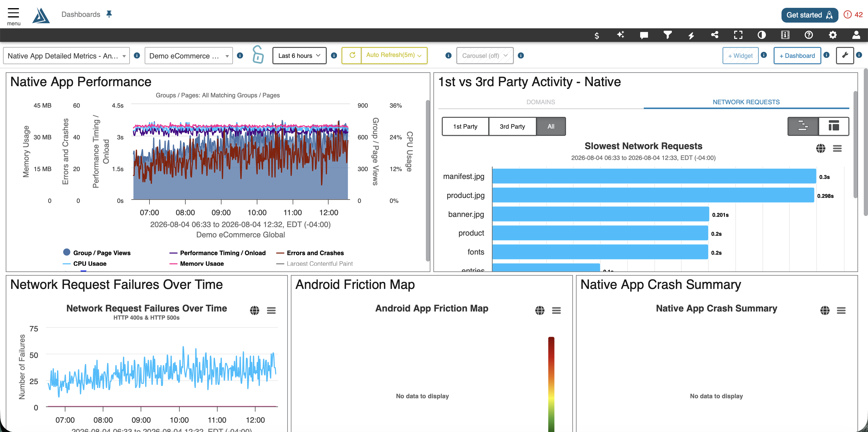Image resolution: width=868 pixels, height=432 pixels.
Task: Toggle the Memory Usage legend series
Action: point(197,263)
